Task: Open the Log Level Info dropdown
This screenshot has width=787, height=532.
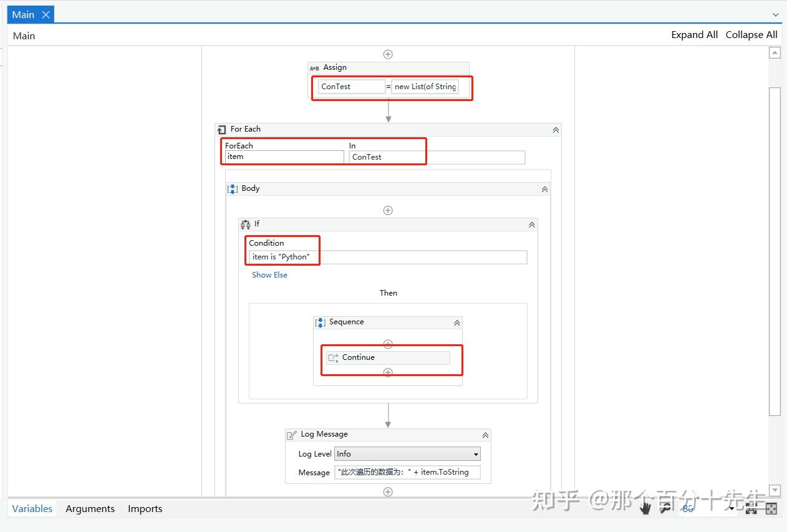Action: [475, 453]
